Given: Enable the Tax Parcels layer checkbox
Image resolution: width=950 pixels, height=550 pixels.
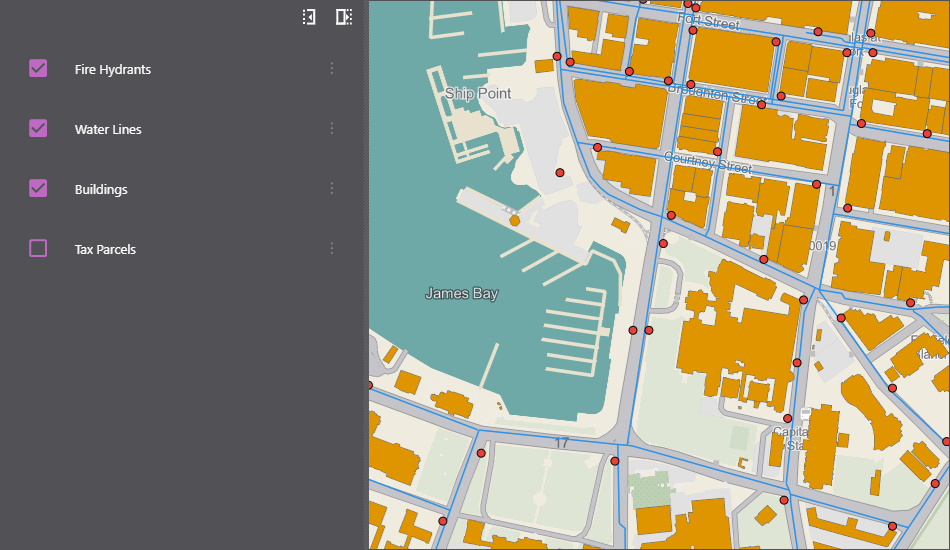Looking at the screenshot, I should click(38, 249).
